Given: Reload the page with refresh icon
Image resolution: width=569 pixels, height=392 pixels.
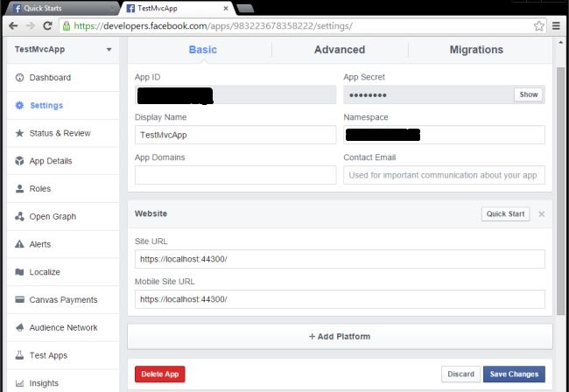Looking at the screenshot, I should point(47,25).
